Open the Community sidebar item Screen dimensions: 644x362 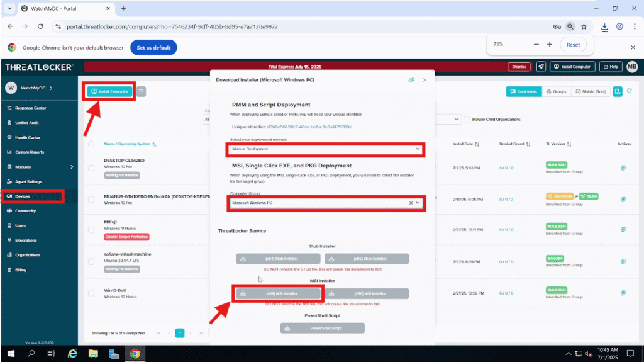pyautogui.click(x=26, y=211)
